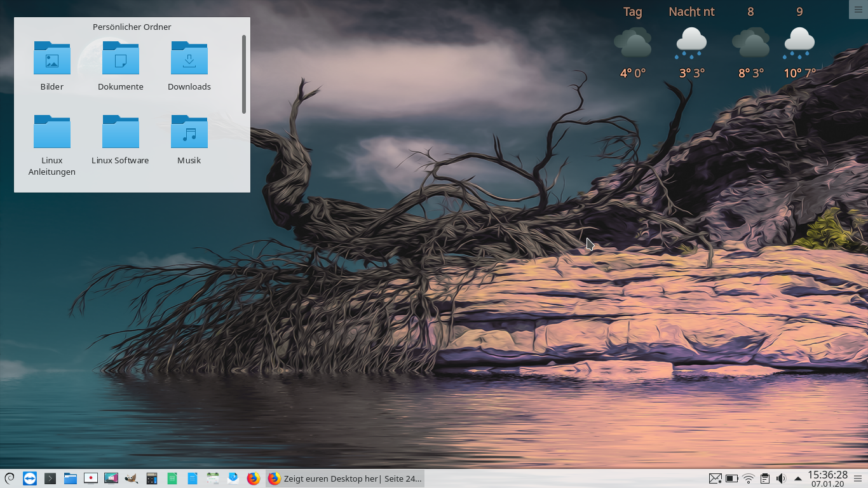Image resolution: width=868 pixels, height=488 pixels.
Task: Mute audio via the speaker tray icon
Action: pyautogui.click(x=780, y=478)
